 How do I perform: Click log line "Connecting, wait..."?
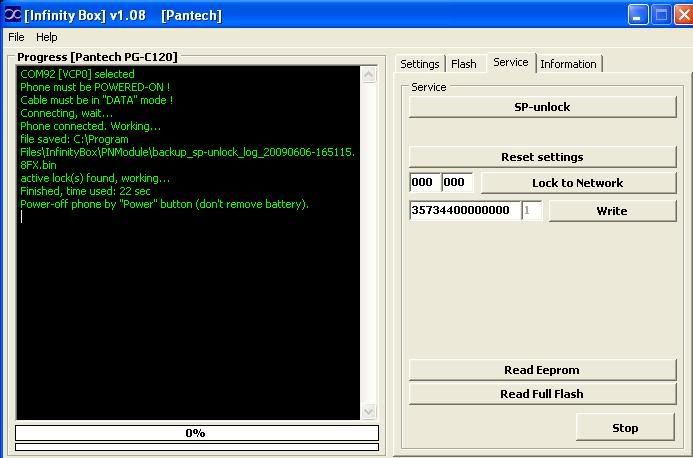[66, 113]
